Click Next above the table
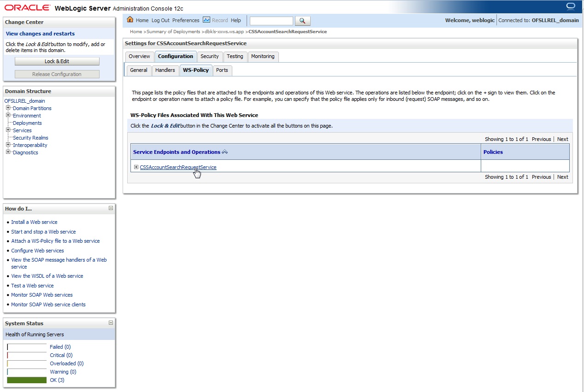Screen dimensions: 584x392 click(562, 139)
